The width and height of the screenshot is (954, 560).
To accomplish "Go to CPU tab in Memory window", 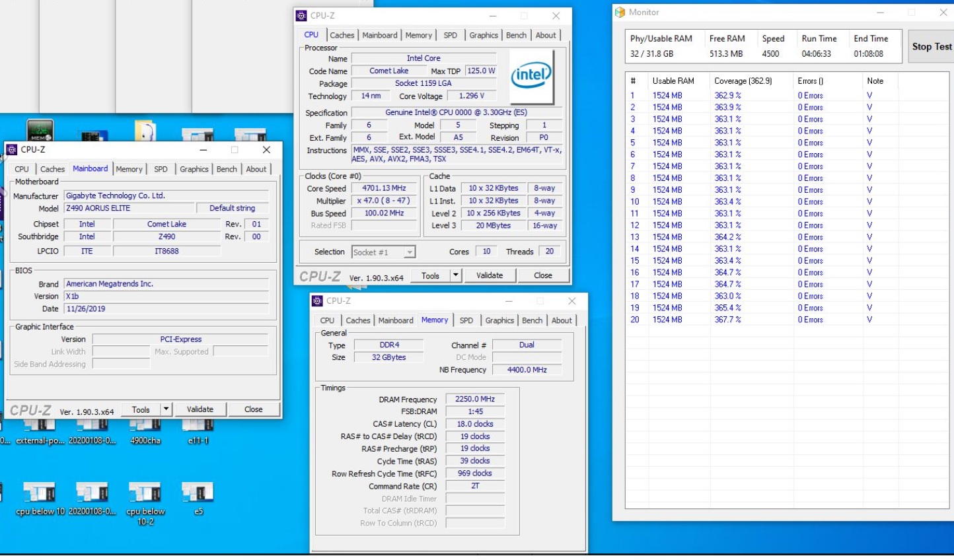I will (x=327, y=321).
